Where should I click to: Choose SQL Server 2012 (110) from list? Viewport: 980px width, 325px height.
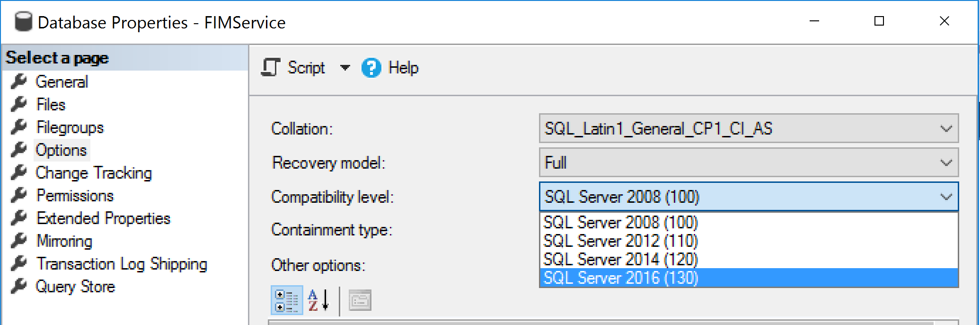[x=621, y=241]
